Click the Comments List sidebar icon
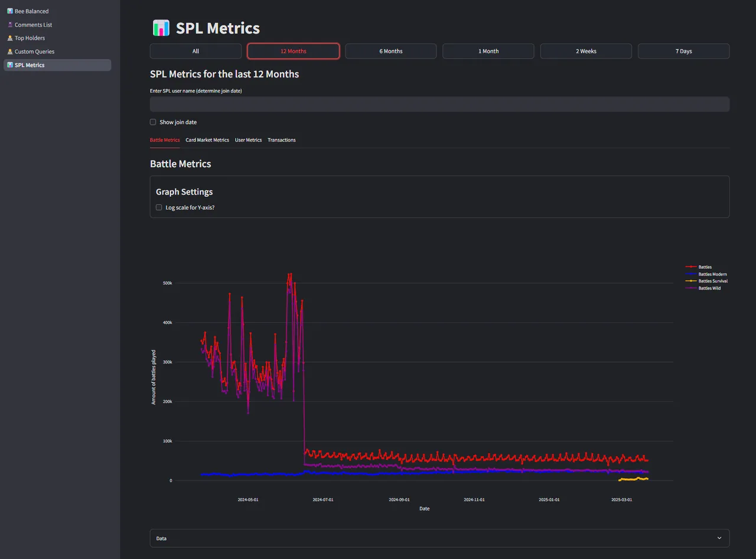This screenshot has height=559, width=756. [10, 25]
